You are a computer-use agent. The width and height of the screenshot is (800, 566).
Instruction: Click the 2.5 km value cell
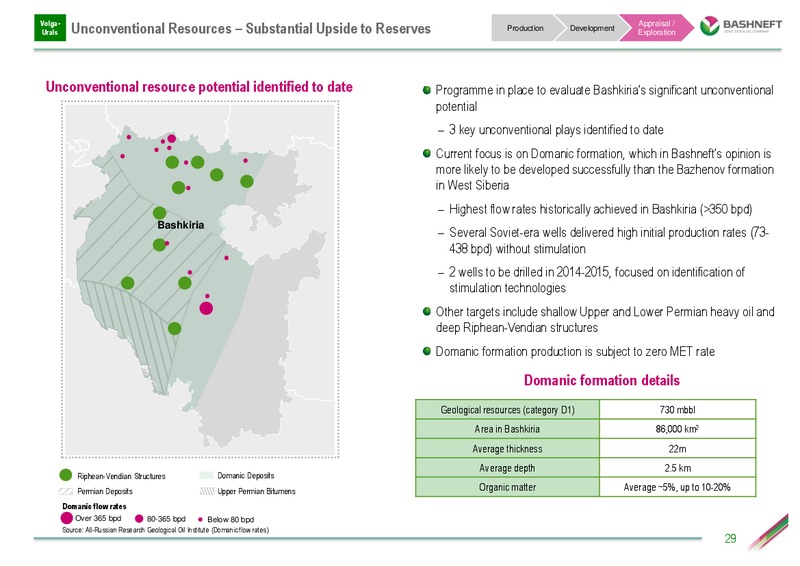(x=678, y=468)
